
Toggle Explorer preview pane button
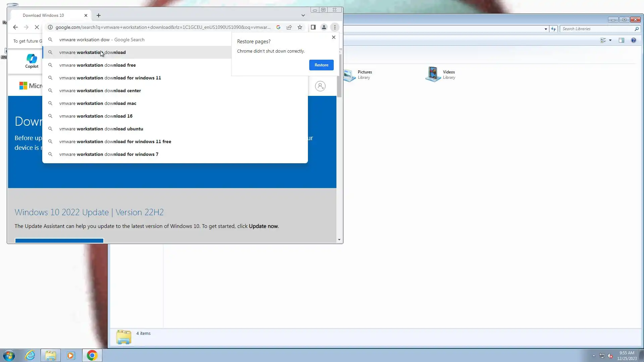pos(621,40)
